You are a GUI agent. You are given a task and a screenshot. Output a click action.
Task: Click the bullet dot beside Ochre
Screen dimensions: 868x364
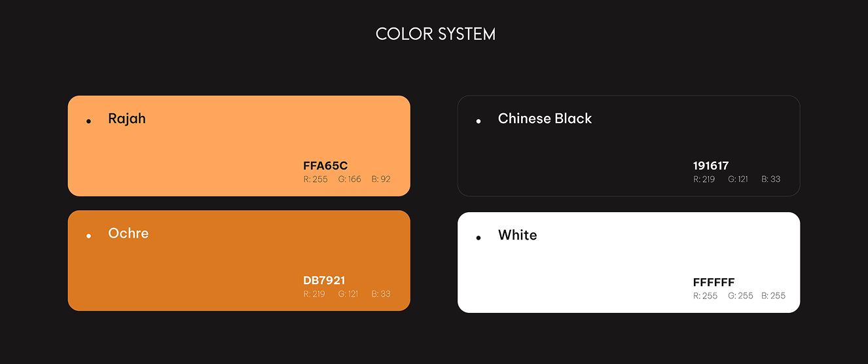(x=88, y=236)
